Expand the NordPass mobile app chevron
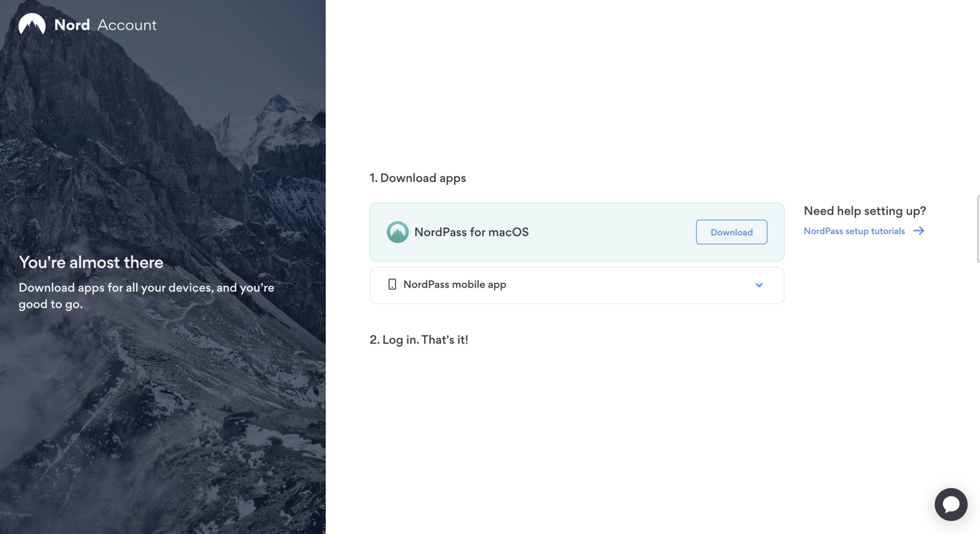The image size is (980, 534). 759,285
